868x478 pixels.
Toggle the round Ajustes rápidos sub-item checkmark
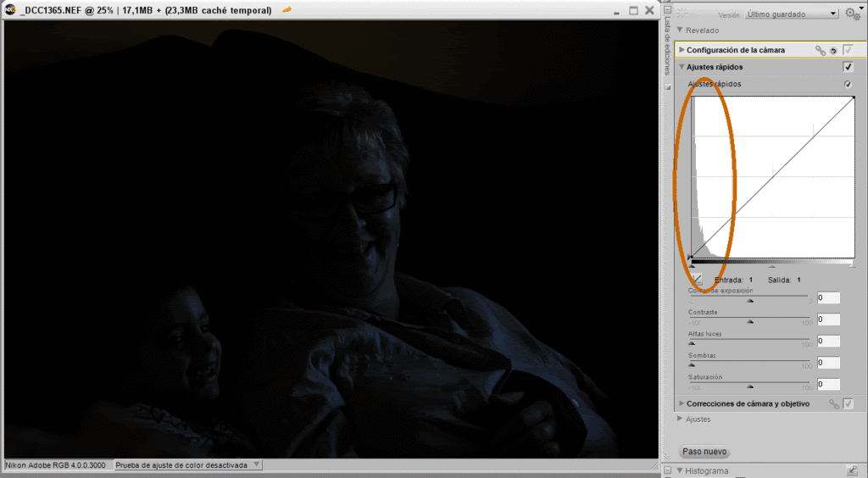(848, 84)
